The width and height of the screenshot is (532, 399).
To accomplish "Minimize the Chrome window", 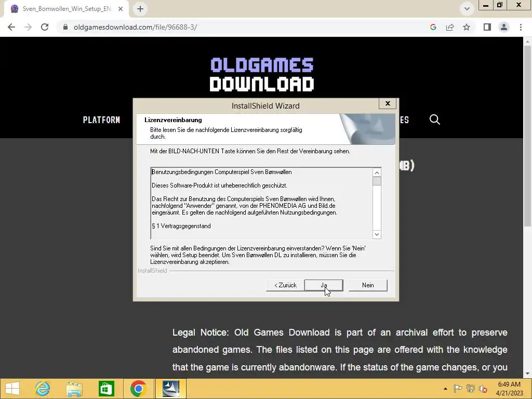I will (486, 5).
